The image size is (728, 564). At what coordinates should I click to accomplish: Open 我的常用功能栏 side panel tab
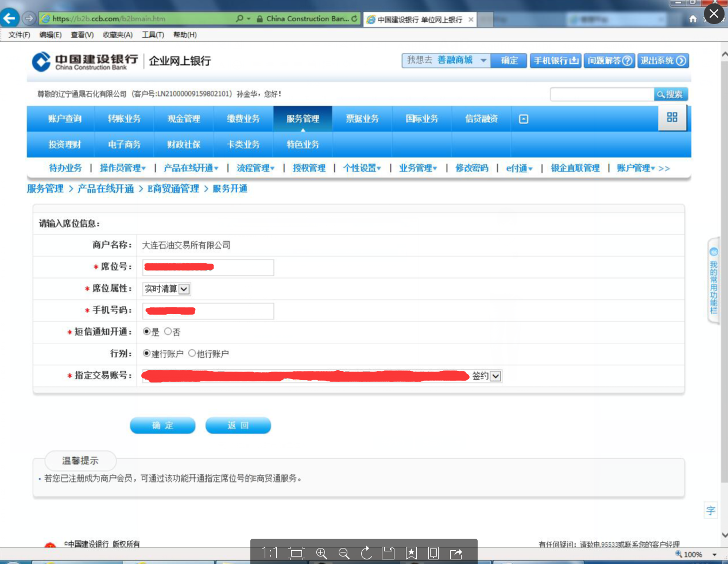[x=714, y=281]
